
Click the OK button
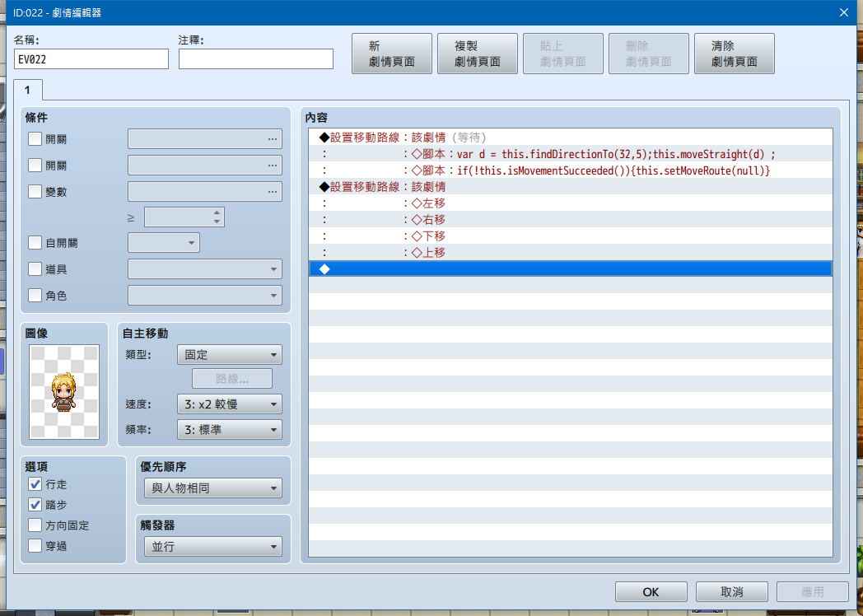(651, 592)
